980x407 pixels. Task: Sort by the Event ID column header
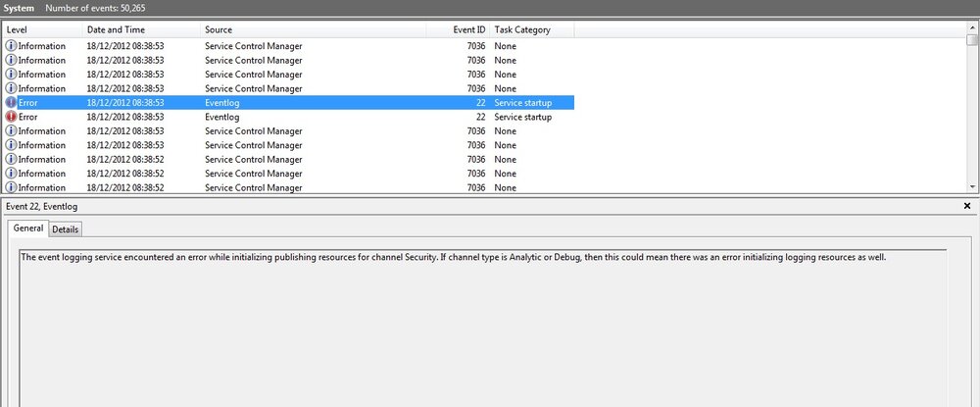(x=458, y=30)
